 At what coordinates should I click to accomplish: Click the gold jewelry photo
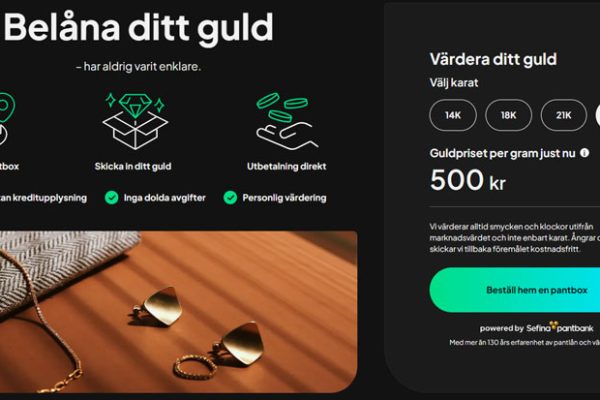point(179,312)
